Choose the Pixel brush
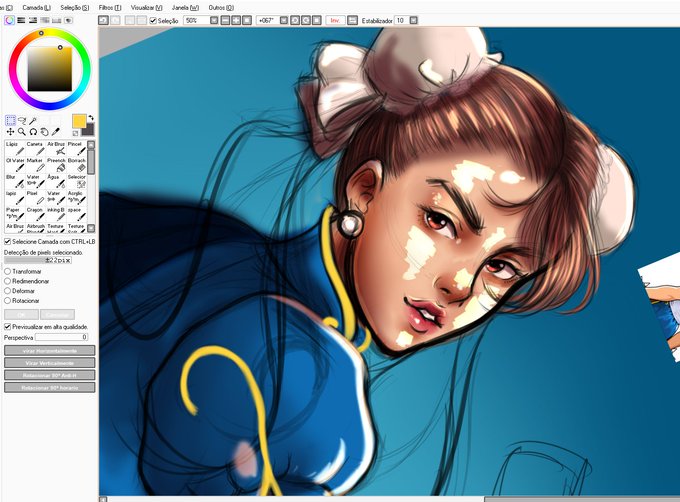680x502 pixels. coord(36,198)
